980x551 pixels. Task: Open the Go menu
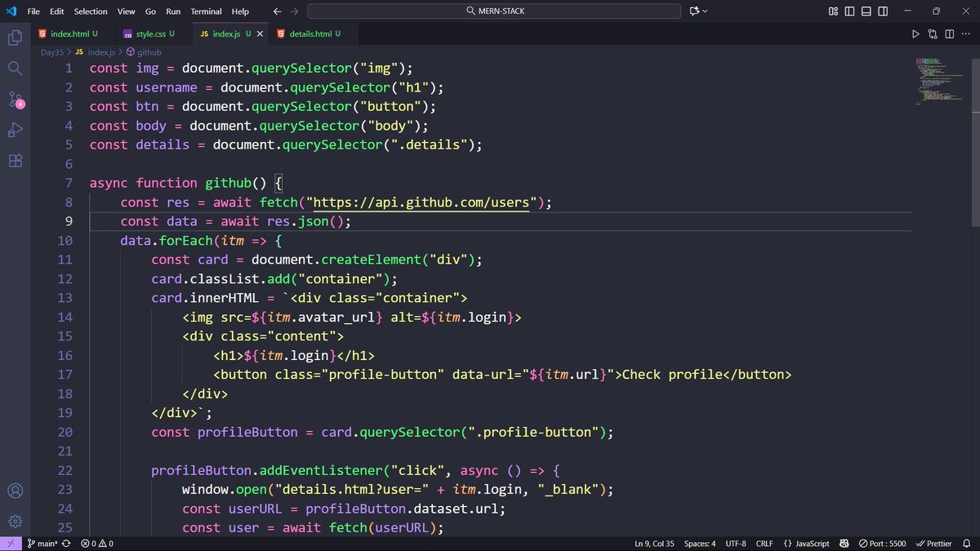150,11
